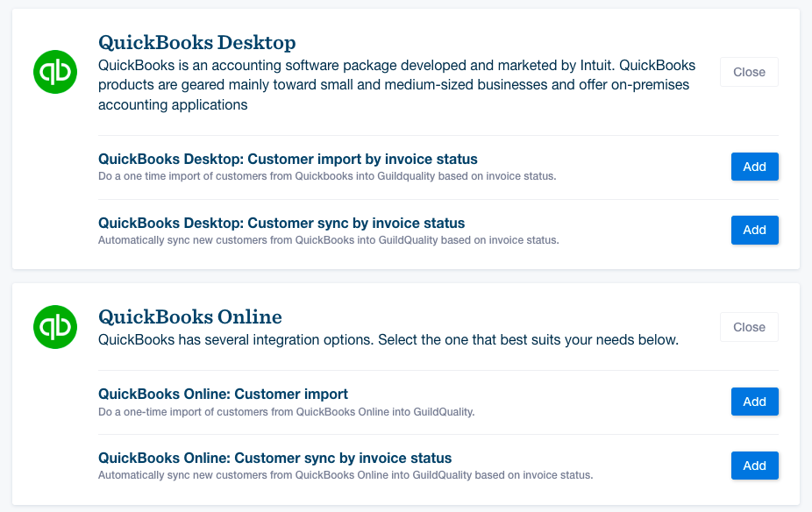Add the QuickBooks Online customer import integration
The height and width of the screenshot is (512, 812).
(754, 402)
